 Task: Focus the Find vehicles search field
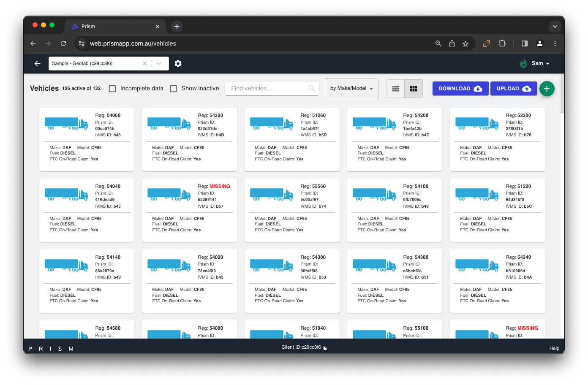point(268,89)
